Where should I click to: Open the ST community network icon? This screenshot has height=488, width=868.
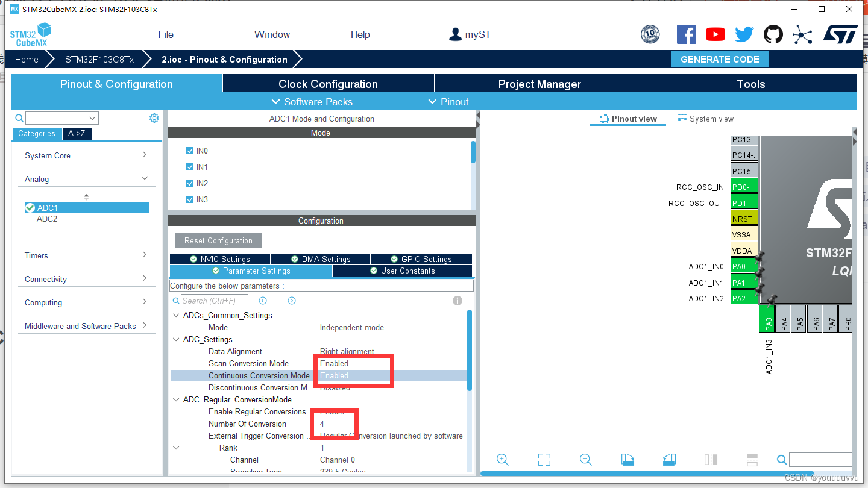[802, 34]
